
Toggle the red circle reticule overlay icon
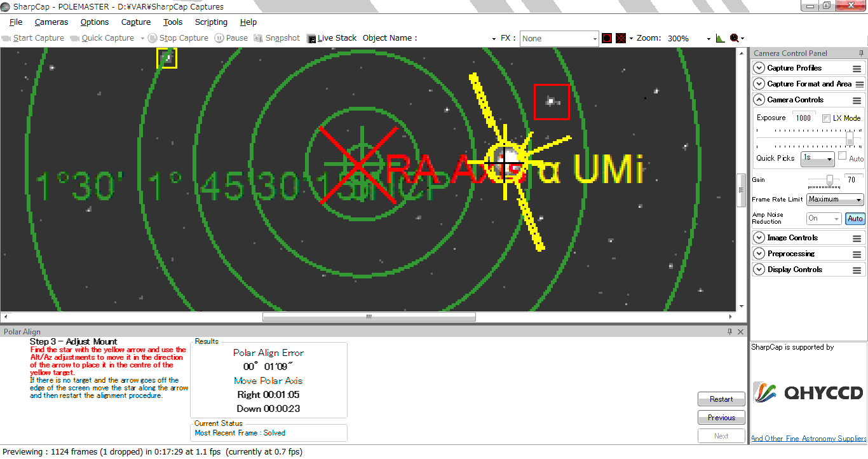[x=607, y=38]
